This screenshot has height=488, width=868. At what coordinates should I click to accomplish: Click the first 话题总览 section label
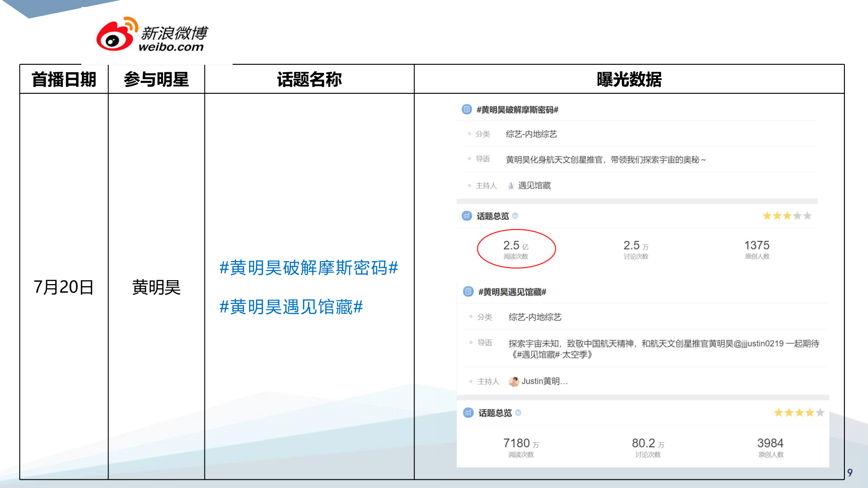pyautogui.click(x=493, y=216)
